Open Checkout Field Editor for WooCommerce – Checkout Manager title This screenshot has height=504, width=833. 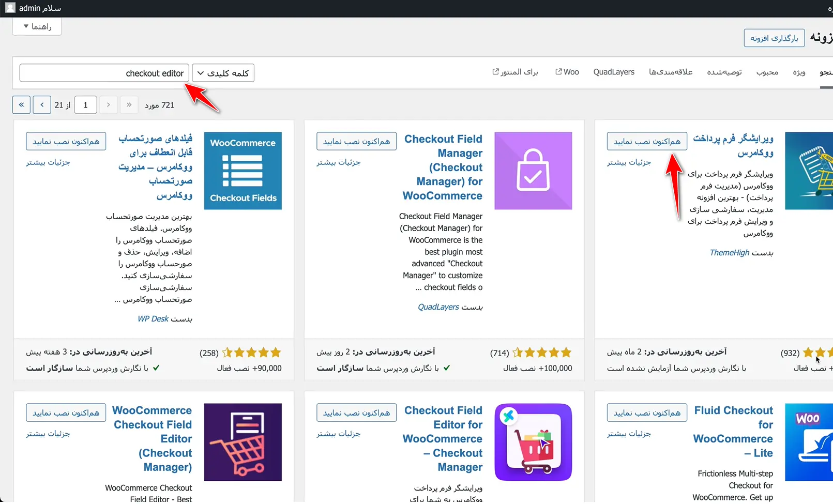443,438
